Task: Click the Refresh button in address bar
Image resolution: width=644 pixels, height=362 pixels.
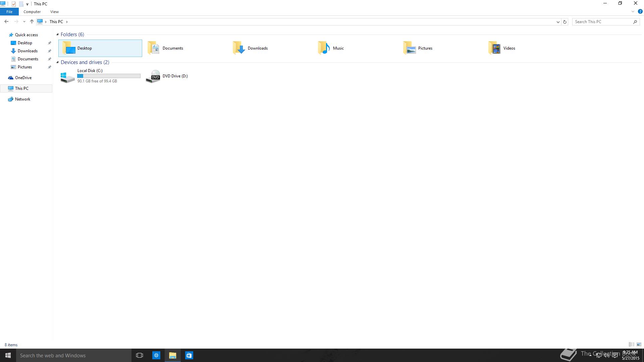Action: click(x=565, y=22)
